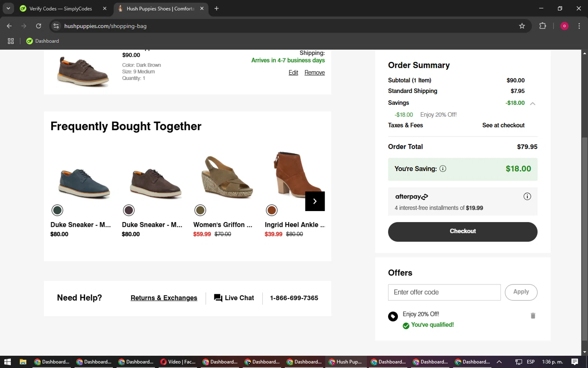Open the Women's Griffon product title
This screenshot has height=368, width=588.
pyautogui.click(x=223, y=225)
